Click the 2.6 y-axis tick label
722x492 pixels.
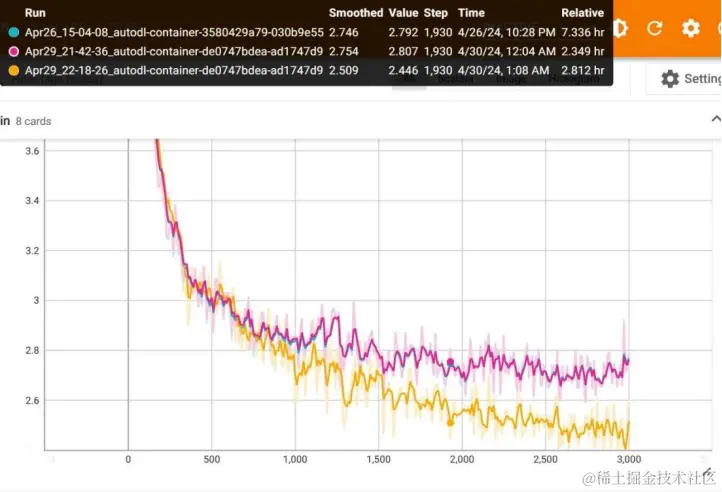tap(32, 400)
